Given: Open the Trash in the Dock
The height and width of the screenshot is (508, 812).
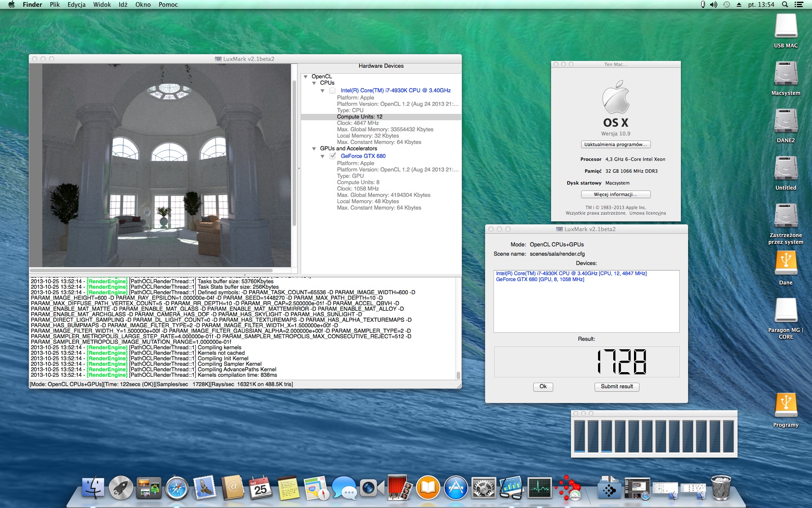Looking at the screenshot, I should (721, 488).
